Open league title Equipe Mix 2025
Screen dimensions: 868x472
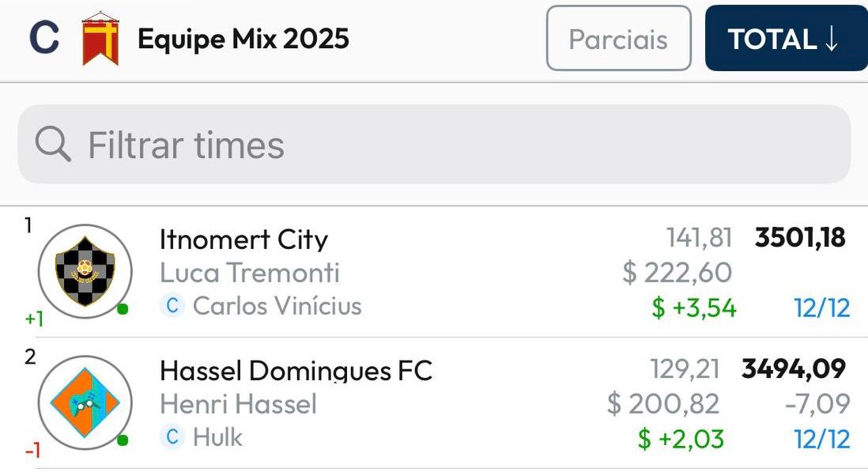click(243, 39)
